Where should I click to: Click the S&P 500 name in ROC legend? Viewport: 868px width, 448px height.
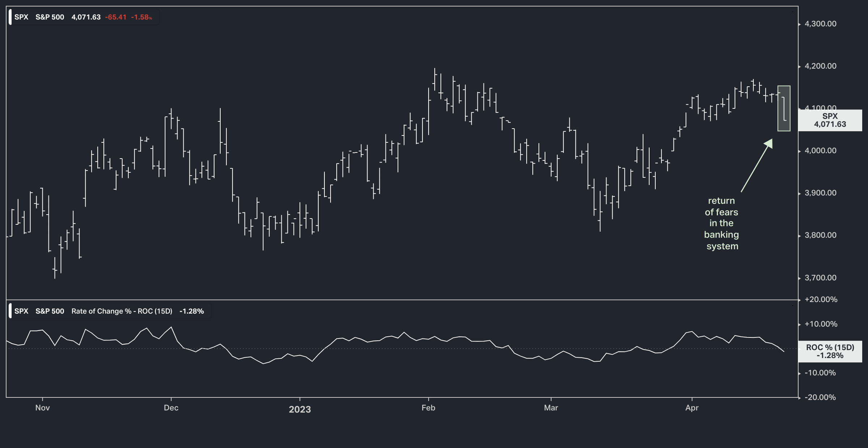(50, 311)
